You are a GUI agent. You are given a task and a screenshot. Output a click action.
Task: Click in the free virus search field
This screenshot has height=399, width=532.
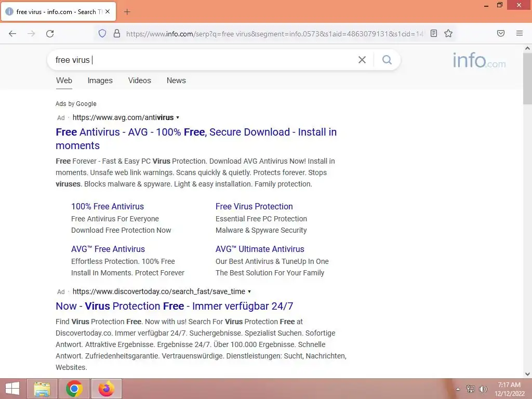tap(204, 60)
